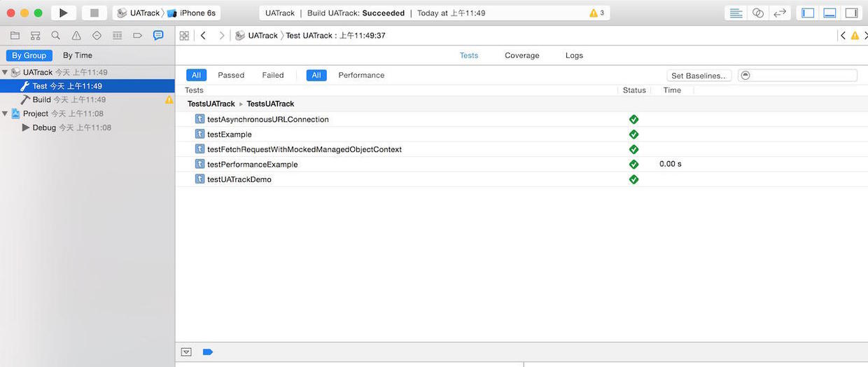Open the related items grid menu
The width and height of the screenshot is (868, 367).
click(184, 35)
